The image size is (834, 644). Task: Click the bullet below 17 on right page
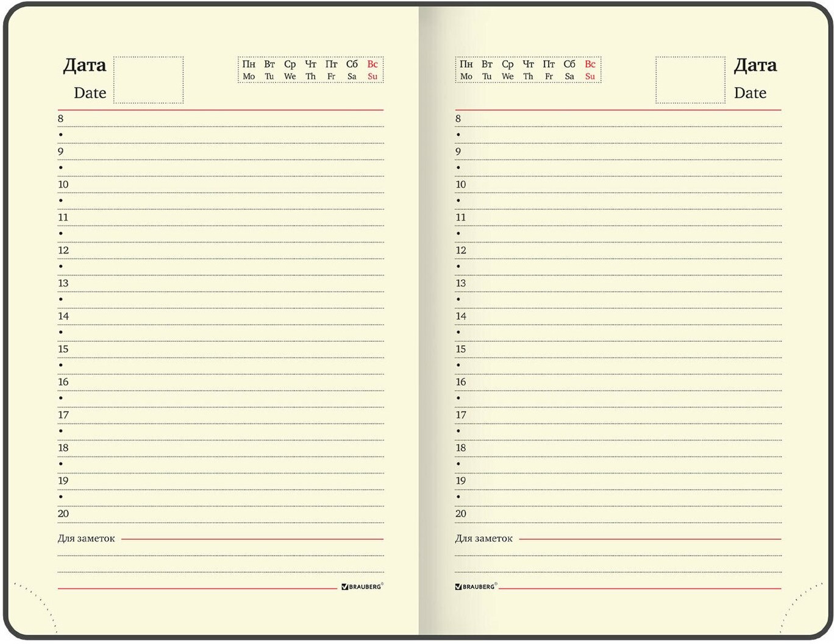458,431
